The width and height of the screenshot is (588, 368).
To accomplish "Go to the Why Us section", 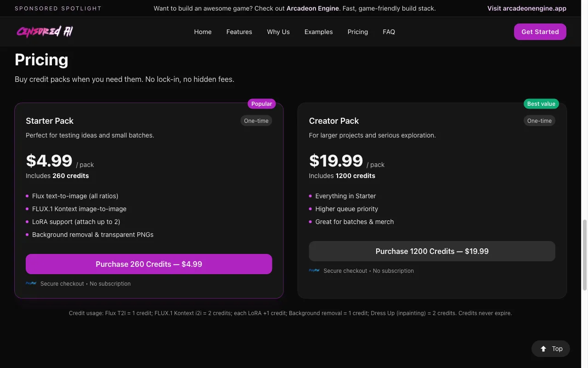I will pyautogui.click(x=278, y=32).
